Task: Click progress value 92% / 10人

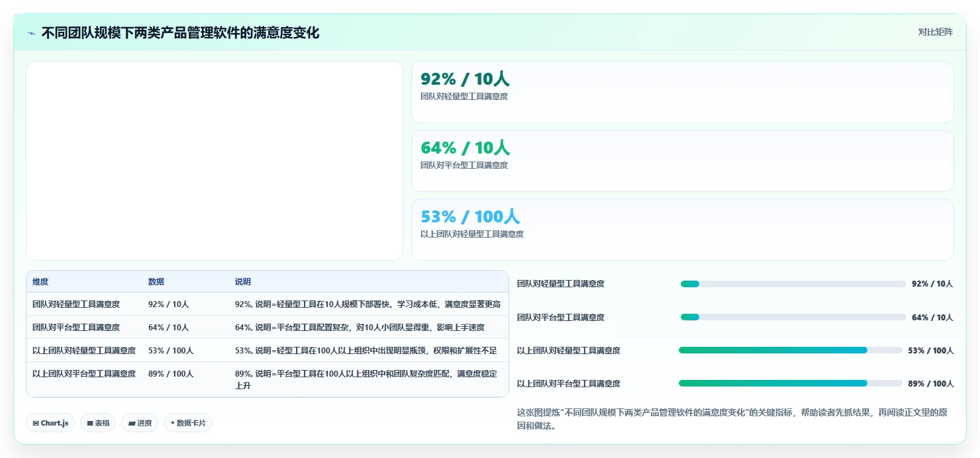Action: (932, 284)
